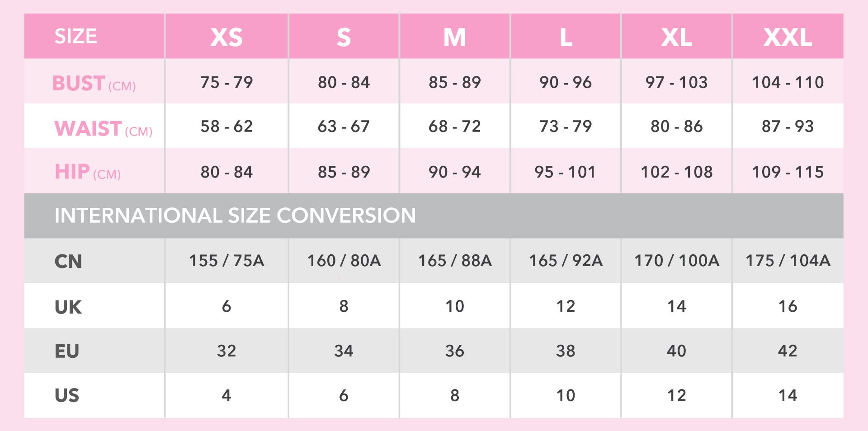Click the M size header cell
Screen dimensions: 868x431
pyautogui.click(x=455, y=36)
